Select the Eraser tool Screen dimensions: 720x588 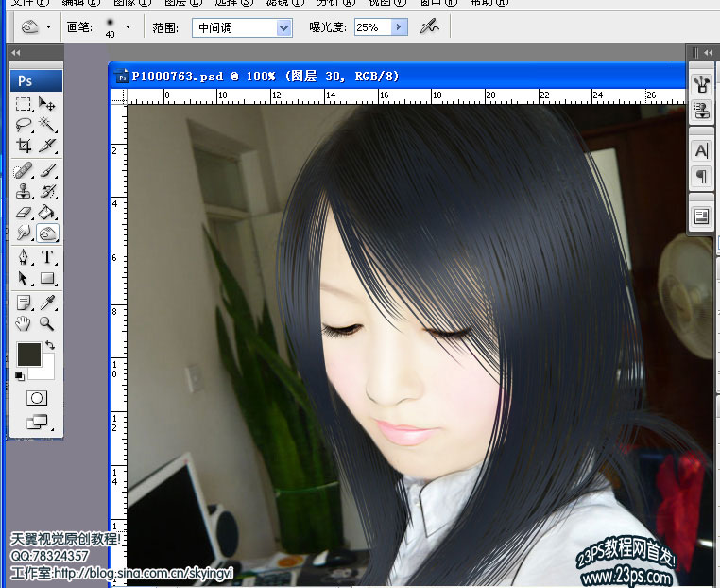(24, 213)
